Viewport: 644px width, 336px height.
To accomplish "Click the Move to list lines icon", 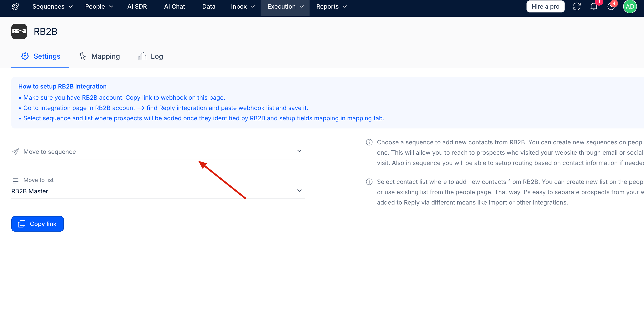I will point(15,180).
